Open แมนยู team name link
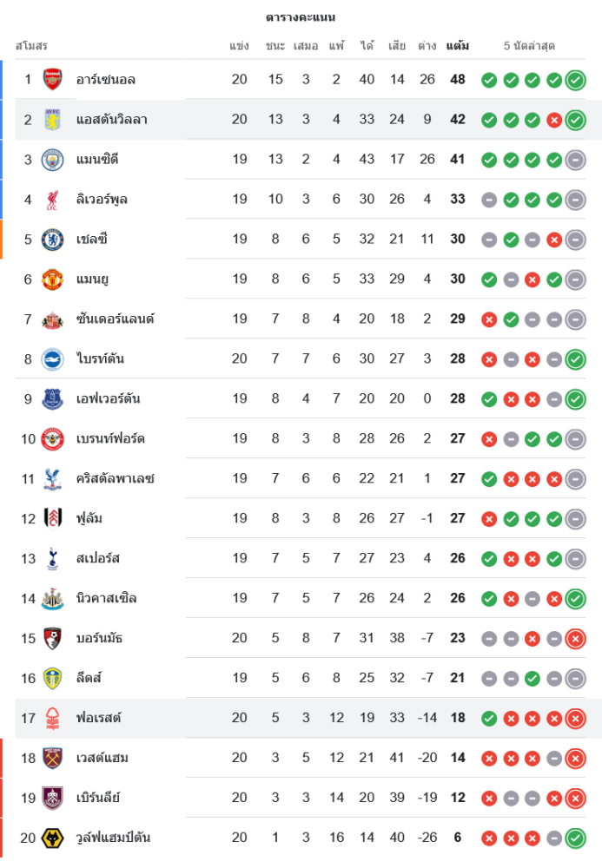 point(92,279)
